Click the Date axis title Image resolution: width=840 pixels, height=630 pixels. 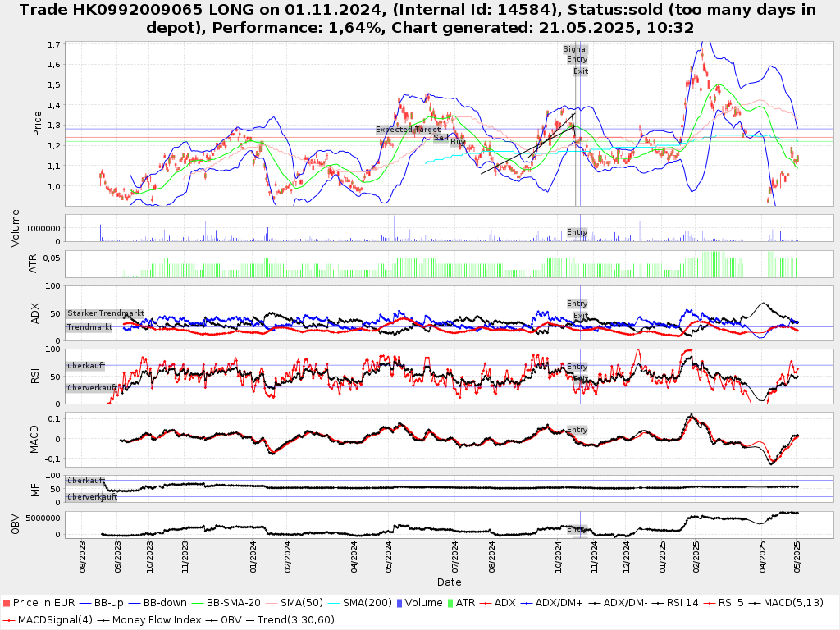click(x=449, y=582)
